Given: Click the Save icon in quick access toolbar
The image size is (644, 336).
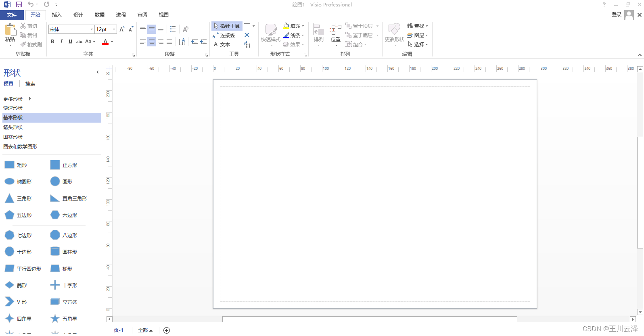Looking at the screenshot, I should (19, 4).
